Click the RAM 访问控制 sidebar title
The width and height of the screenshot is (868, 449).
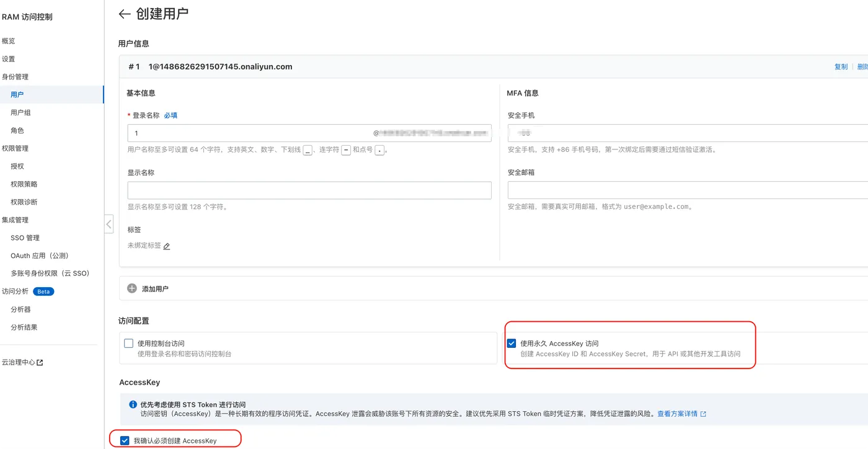coord(27,17)
